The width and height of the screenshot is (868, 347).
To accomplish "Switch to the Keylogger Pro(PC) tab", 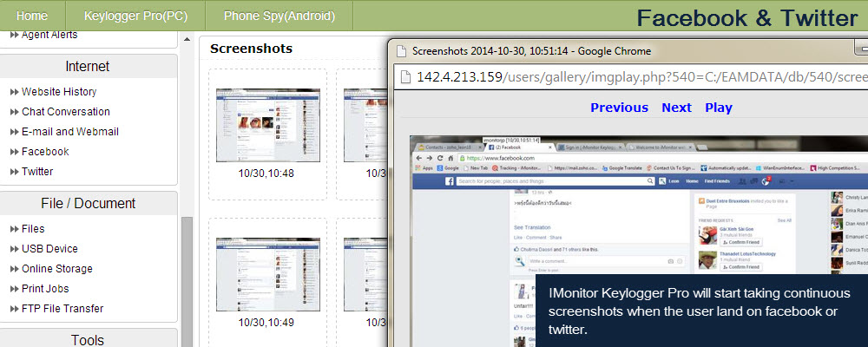I will coord(135,16).
